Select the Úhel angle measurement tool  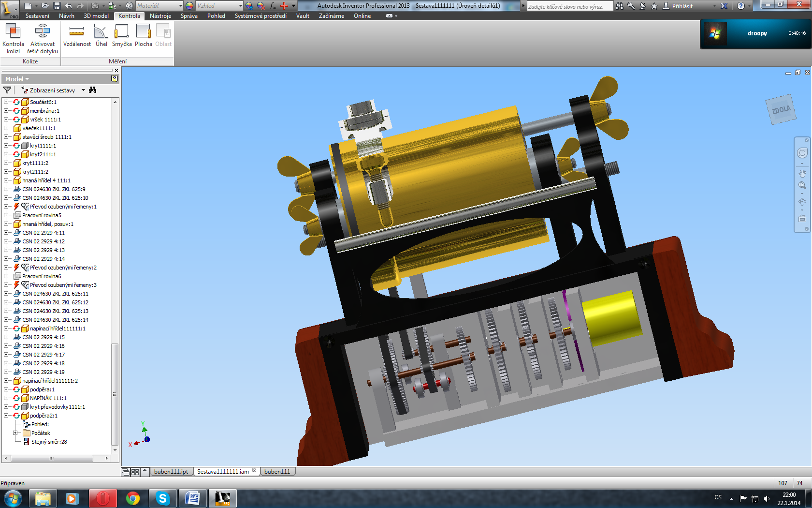click(101, 36)
